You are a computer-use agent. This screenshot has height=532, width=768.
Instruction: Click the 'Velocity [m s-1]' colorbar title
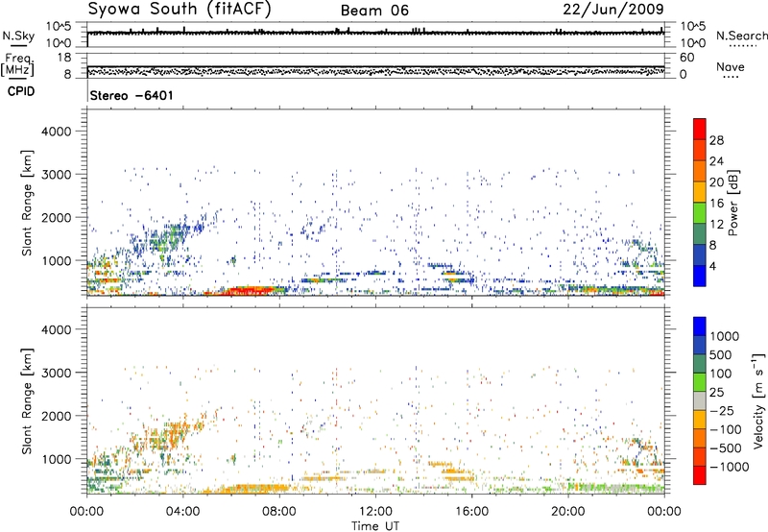coord(758,400)
